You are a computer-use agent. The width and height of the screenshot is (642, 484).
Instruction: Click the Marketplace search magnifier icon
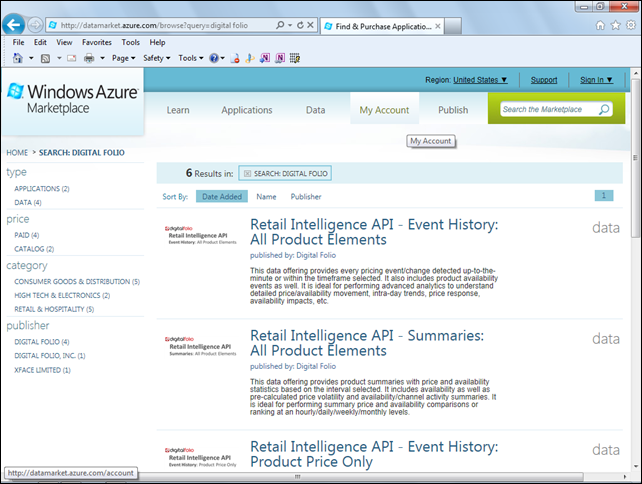pyautogui.click(x=604, y=109)
